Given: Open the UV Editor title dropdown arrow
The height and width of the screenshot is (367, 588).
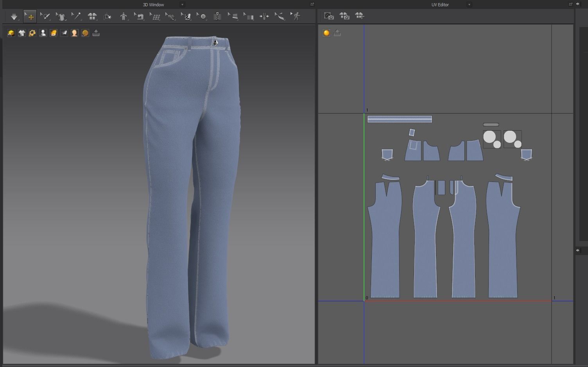Looking at the screenshot, I should tap(469, 5).
